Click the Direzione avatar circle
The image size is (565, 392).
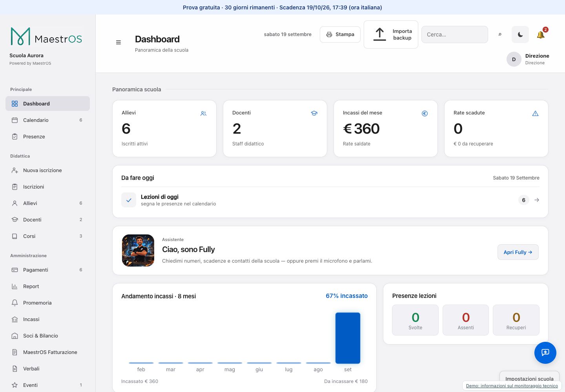pyautogui.click(x=514, y=59)
